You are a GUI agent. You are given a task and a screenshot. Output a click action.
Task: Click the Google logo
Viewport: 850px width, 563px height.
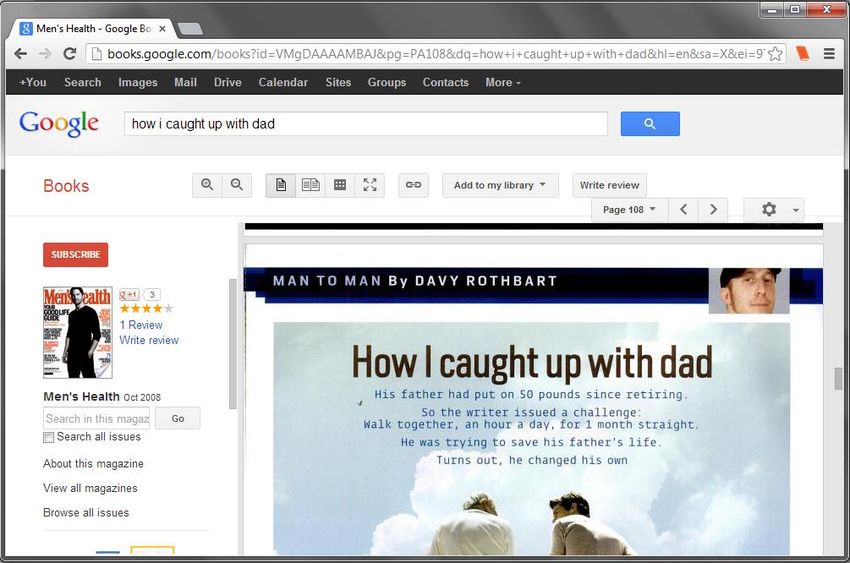click(59, 124)
